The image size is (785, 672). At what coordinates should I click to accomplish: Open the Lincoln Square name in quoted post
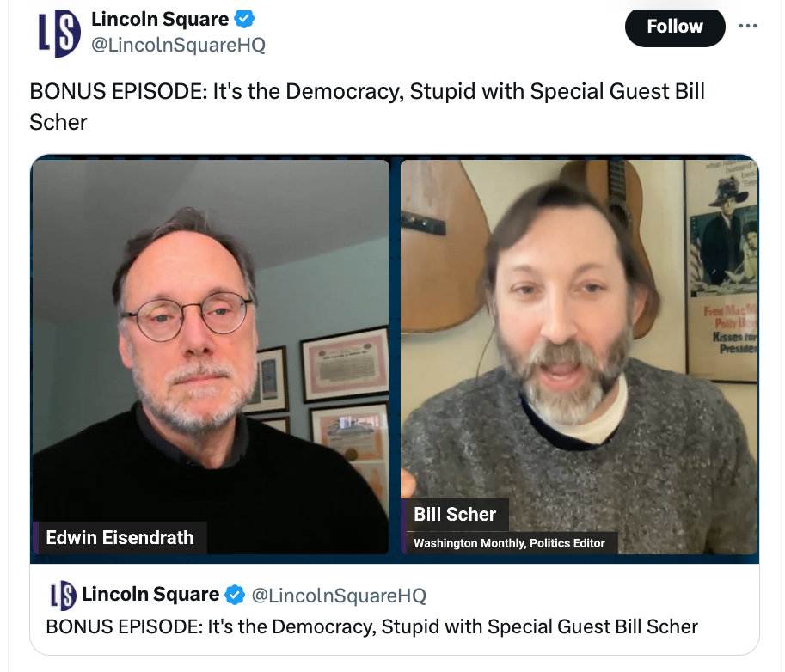click(x=150, y=595)
